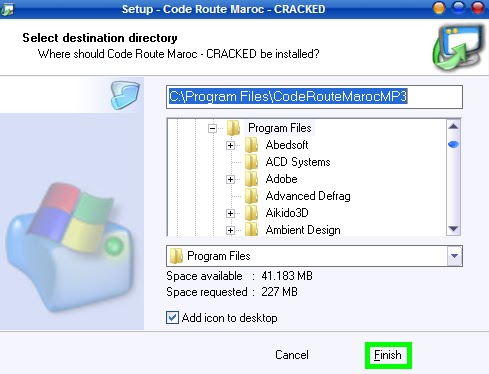Screen dimensions: 489x374
Task: Click the orange minimize window button
Action: click(x=439, y=8)
